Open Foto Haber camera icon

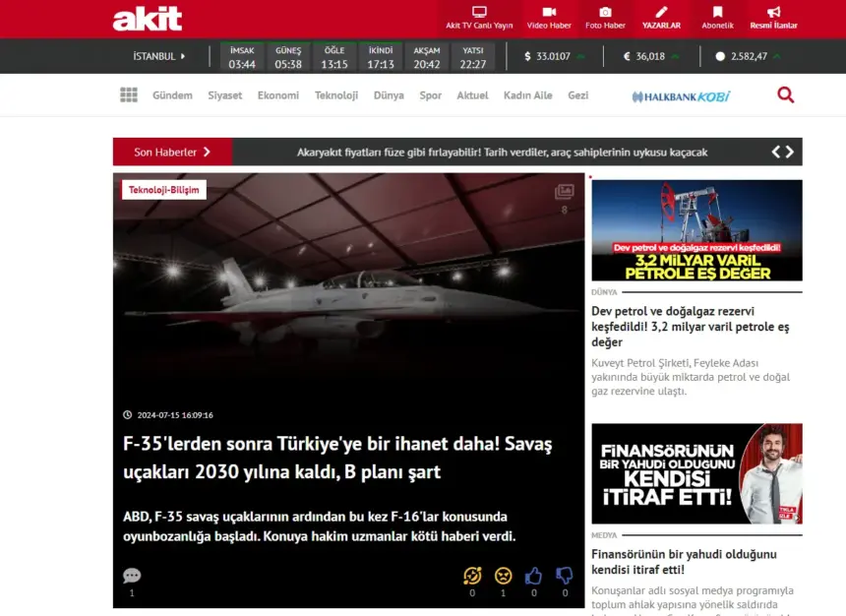(605, 13)
